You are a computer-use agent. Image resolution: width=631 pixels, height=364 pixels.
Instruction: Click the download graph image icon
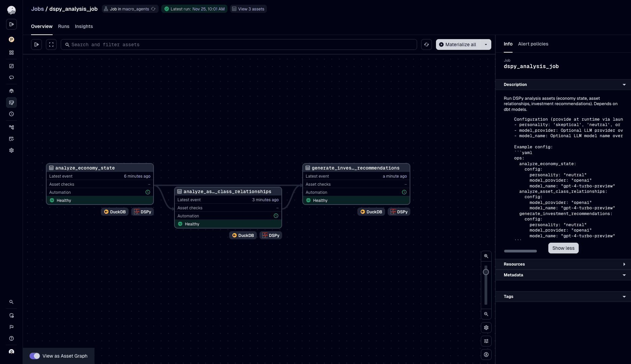click(486, 354)
